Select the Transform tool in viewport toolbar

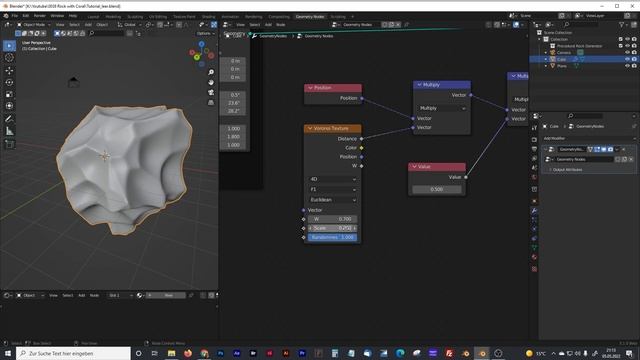[9, 106]
